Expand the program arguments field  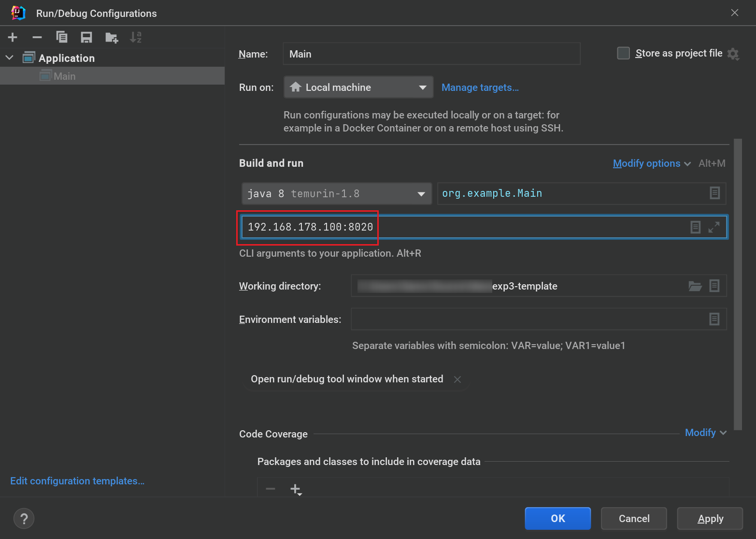click(714, 227)
